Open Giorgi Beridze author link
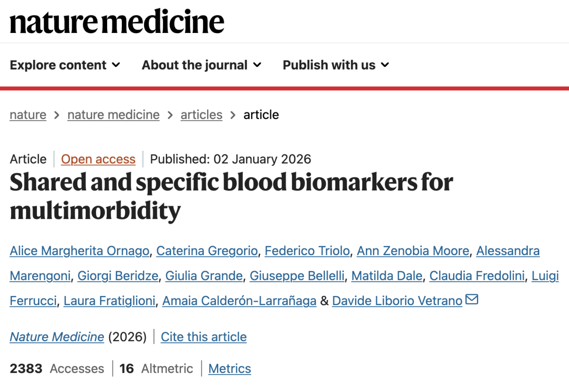This screenshot has width=569, height=392. [118, 276]
